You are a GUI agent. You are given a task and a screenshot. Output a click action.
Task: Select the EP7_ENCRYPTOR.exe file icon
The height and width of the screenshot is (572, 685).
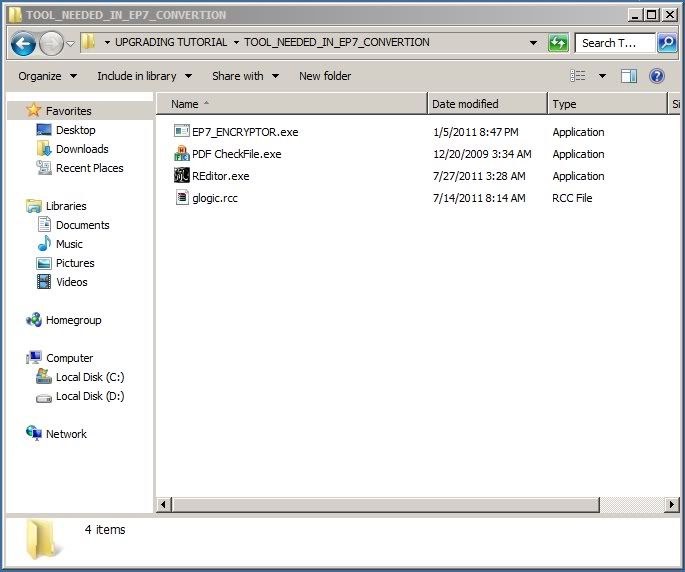pos(181,132)
